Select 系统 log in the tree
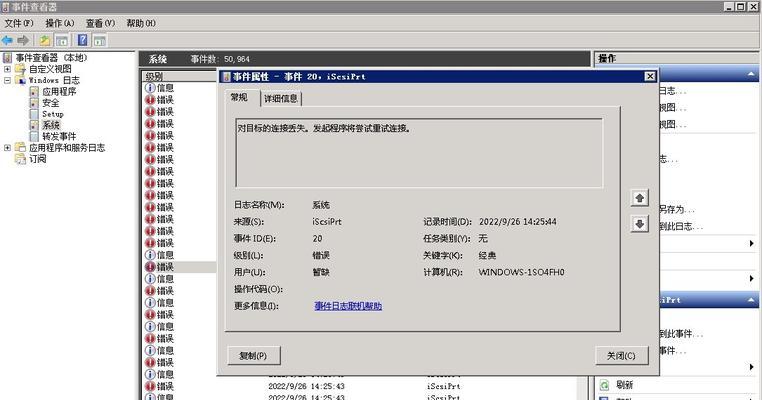 click(51, 125)
